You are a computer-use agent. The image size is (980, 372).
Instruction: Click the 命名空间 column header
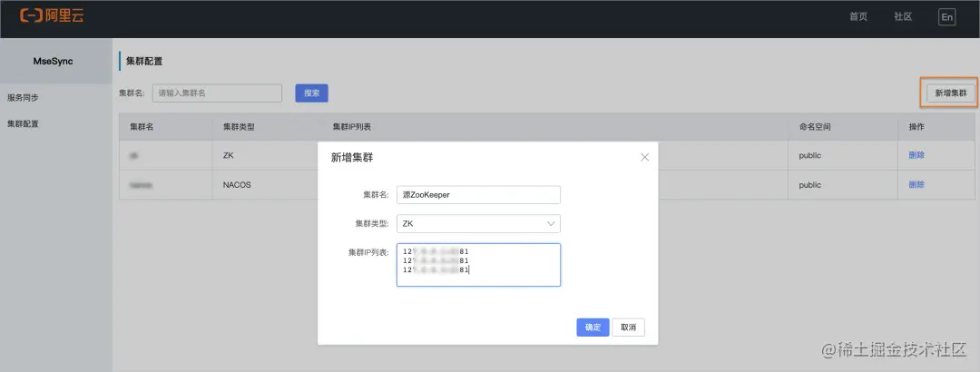coord(815,127)
